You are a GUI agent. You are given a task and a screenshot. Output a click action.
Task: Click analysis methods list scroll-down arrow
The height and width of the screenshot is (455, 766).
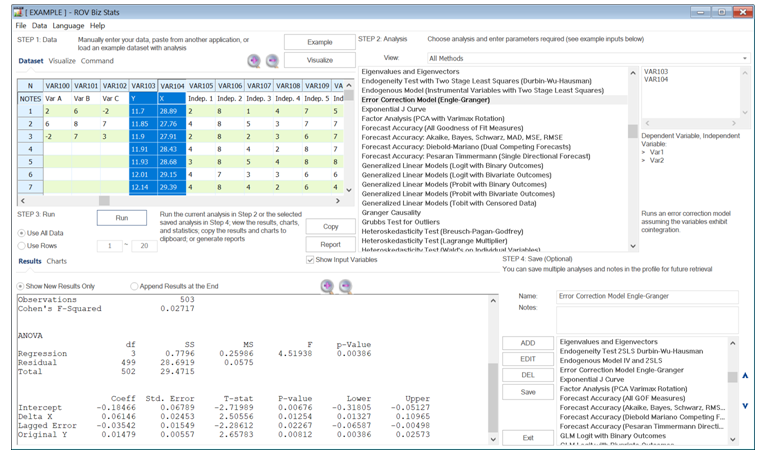[x=633, y=246]
